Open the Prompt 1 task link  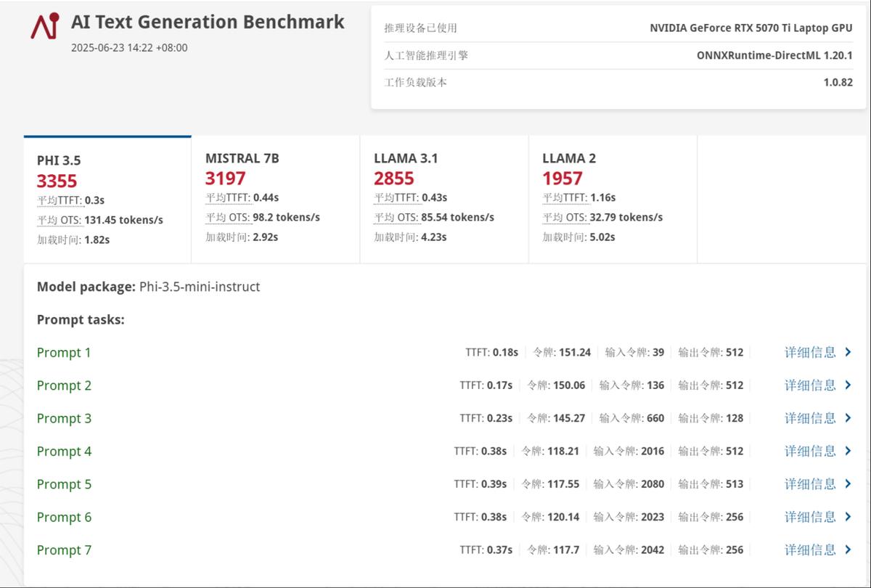coord(64,353)
